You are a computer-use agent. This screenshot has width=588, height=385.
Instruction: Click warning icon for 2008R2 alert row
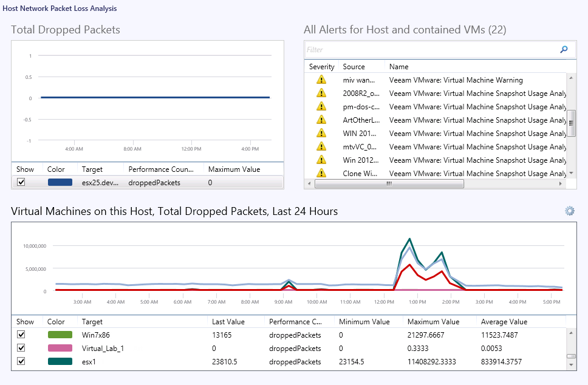321,94
